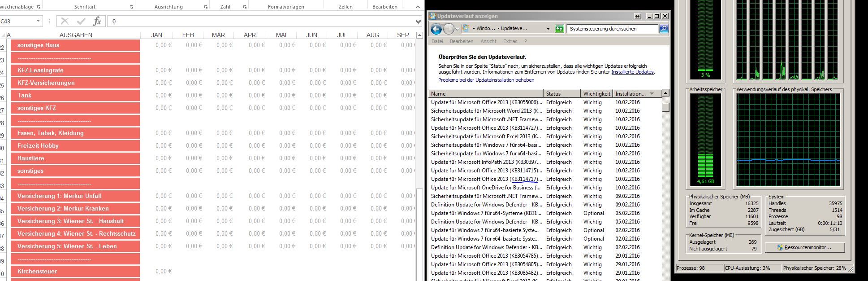Select update KB3114717 for Microsoft Office 2013

coord(545,179)
